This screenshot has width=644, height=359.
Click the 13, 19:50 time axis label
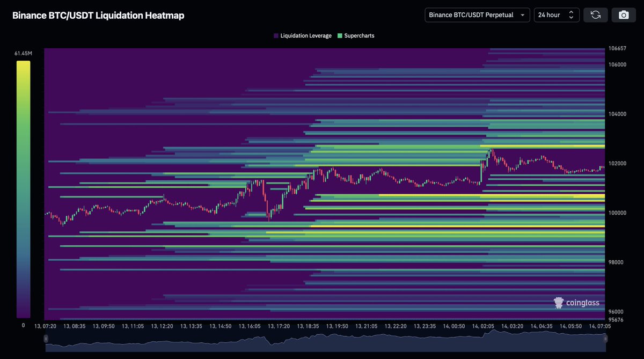click(x=337, y=326)
